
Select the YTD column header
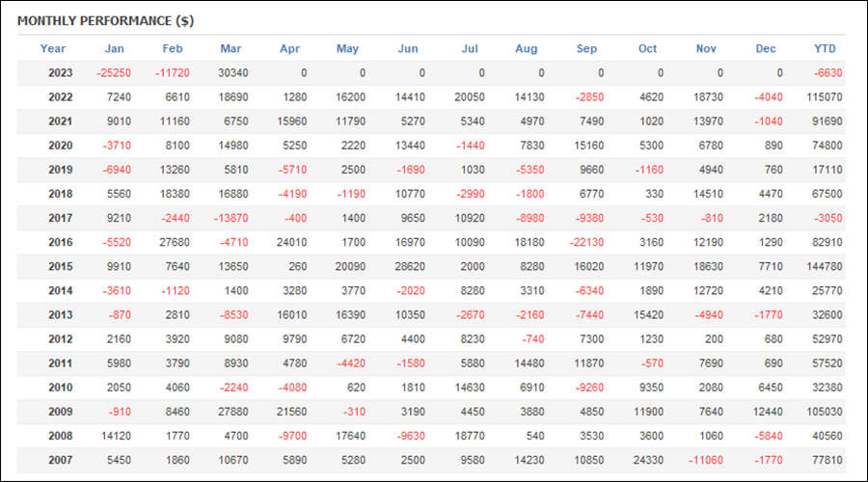coord(825,49)
